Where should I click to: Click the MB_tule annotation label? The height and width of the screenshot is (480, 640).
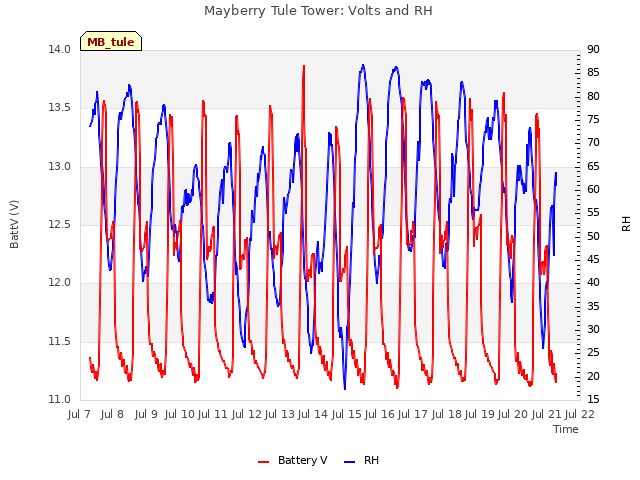(x=111, y=42)
